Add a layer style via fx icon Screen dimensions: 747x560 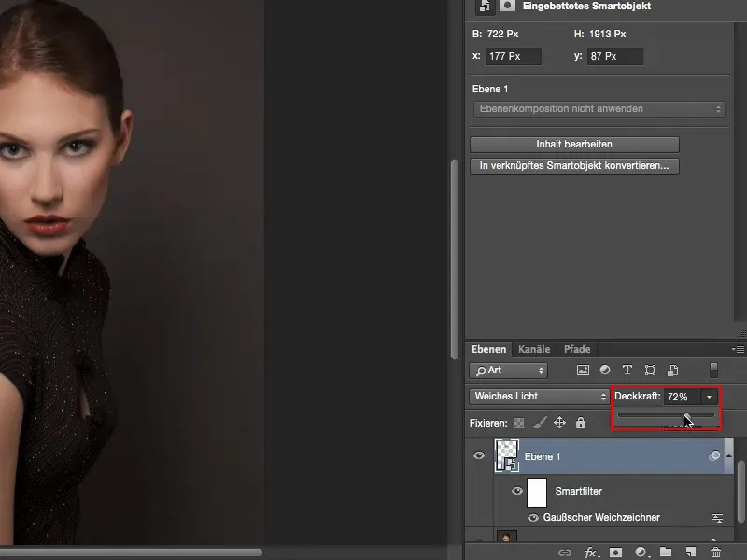tap(591, 553)
